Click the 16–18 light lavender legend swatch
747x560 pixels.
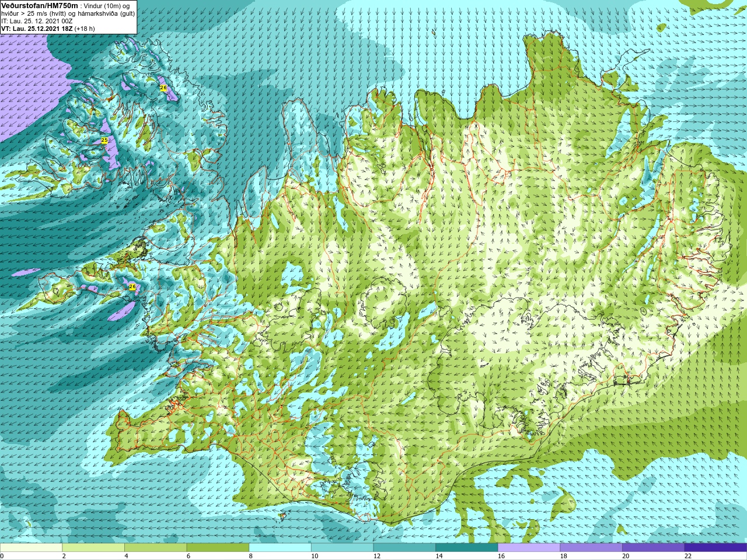(529, 548)
